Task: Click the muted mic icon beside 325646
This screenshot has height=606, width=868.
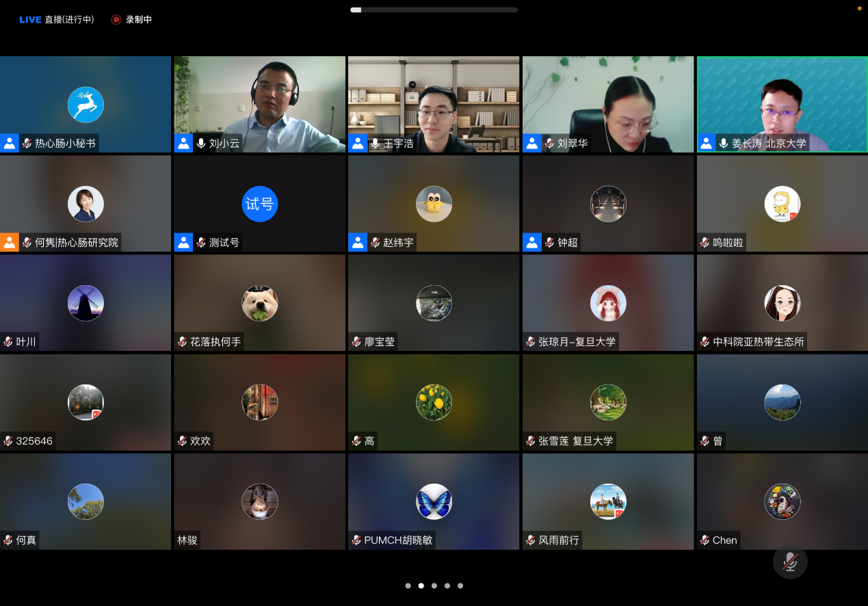Action: (x=8, y=441)
